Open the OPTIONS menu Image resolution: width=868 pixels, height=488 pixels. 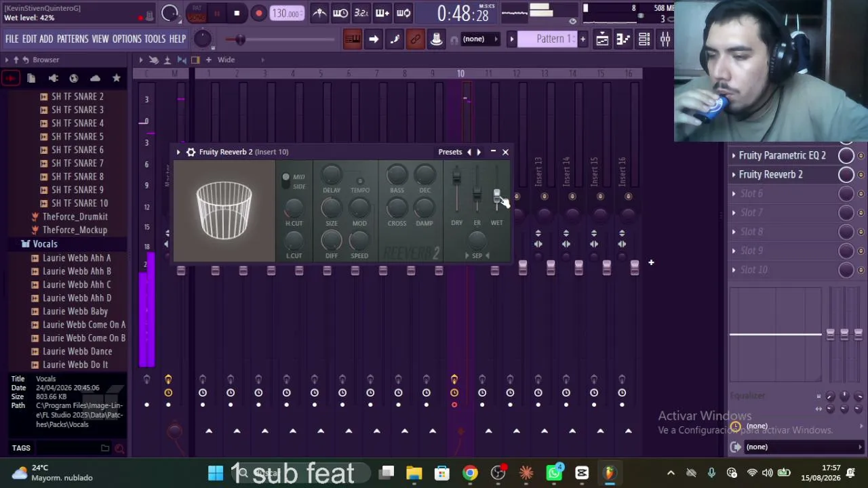(127, 39)
